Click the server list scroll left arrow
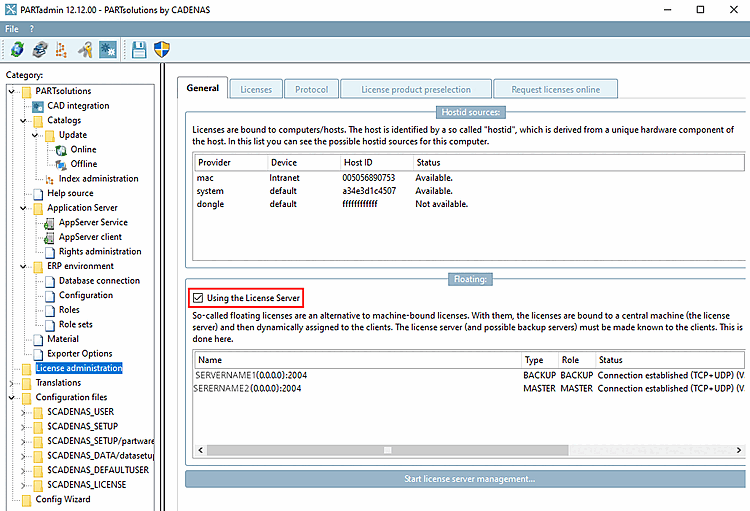Viewport: 750px width, 511px height. [x=200, y=450]
